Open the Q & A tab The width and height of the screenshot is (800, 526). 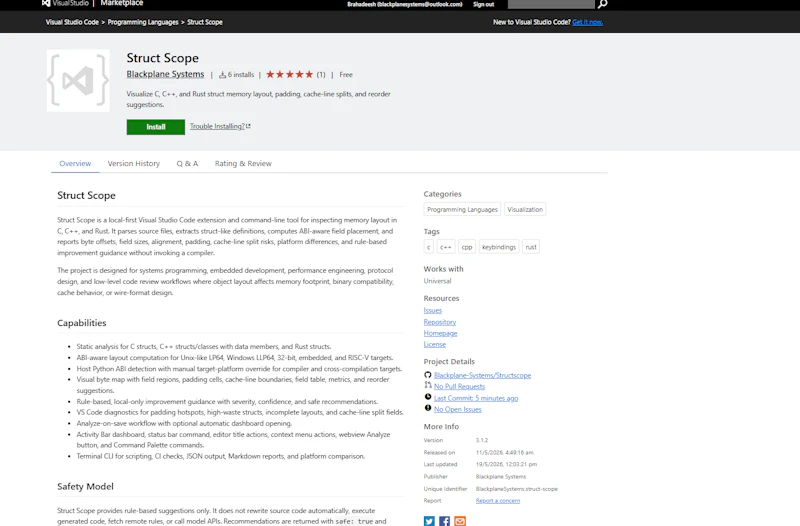187,163
